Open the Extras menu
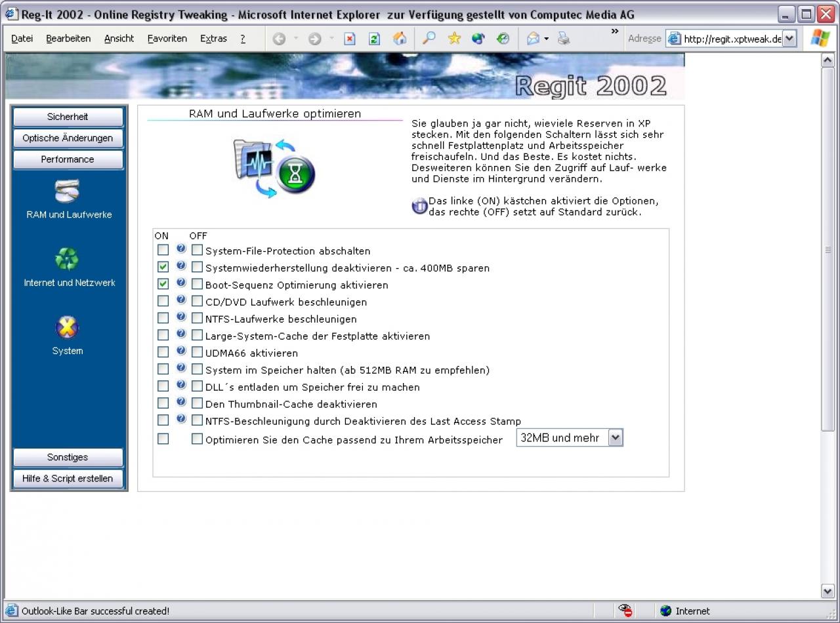 pyautogui.click(x=213, y=39)
